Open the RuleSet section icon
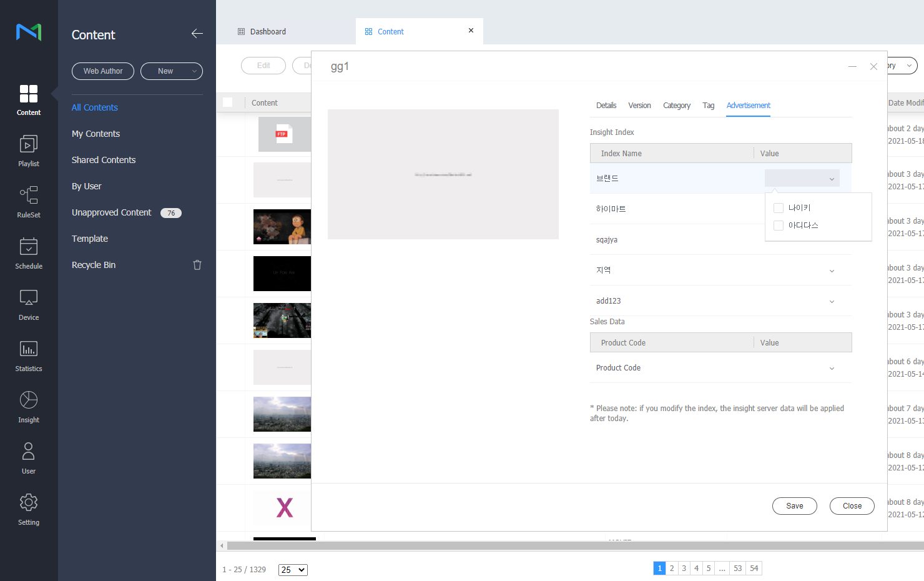This screenshot has width=924, height=581. click(29, 202)
